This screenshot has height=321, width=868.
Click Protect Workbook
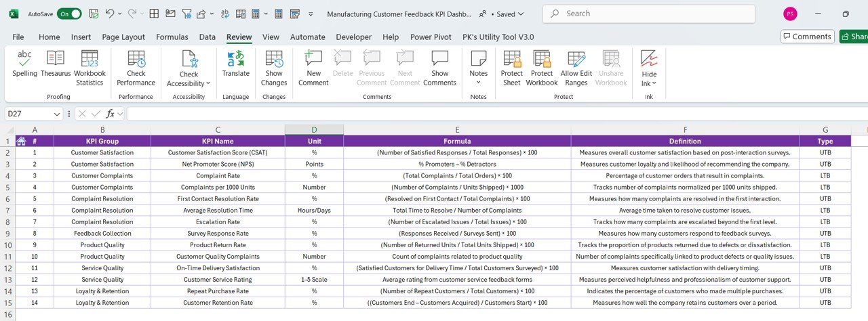pyautogui.click(x=542, y=68)
